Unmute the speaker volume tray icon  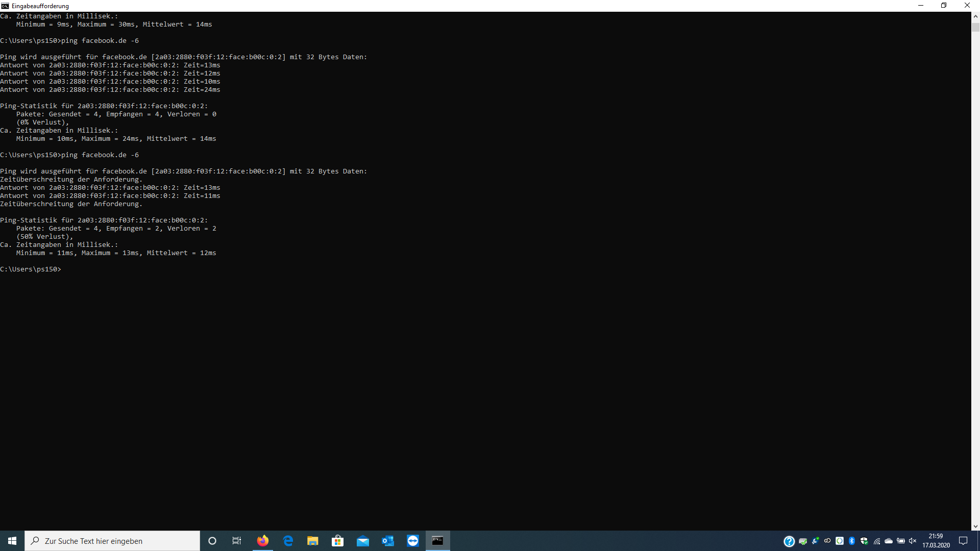coord(913,541)
